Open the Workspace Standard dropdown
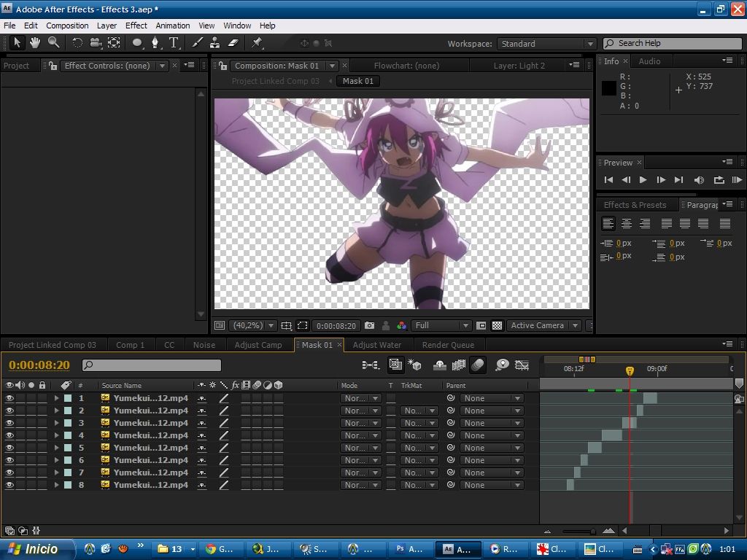 pos(546,44)
